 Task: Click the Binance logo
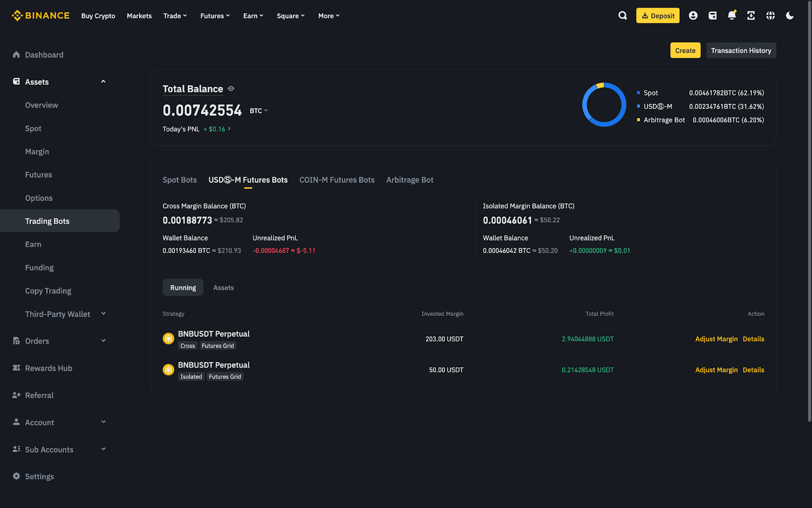pyautogui.click(x=41, y=16)
